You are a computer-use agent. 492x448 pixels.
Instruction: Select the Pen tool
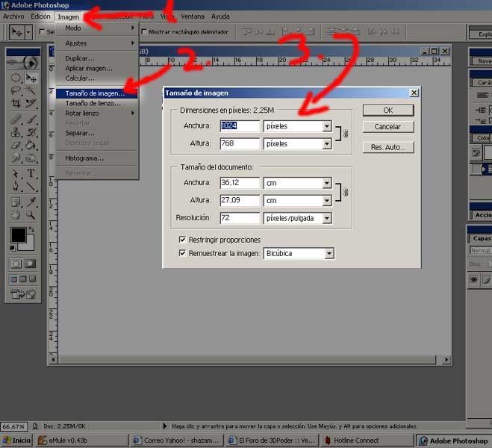pyautogui.click(x=16, y=187)
